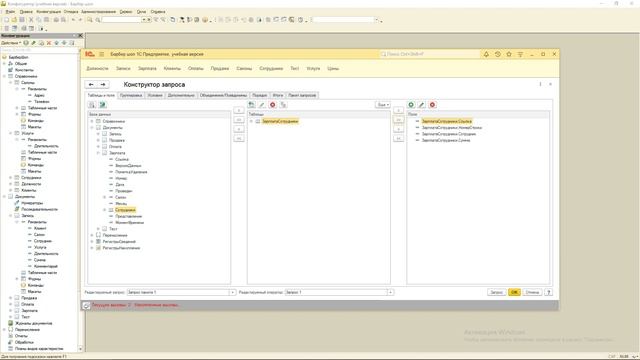640x360 pixels.
Task: Click the pencil edit icon in the Конфигурация panel toolbar
Action: [x=34, y=43]
